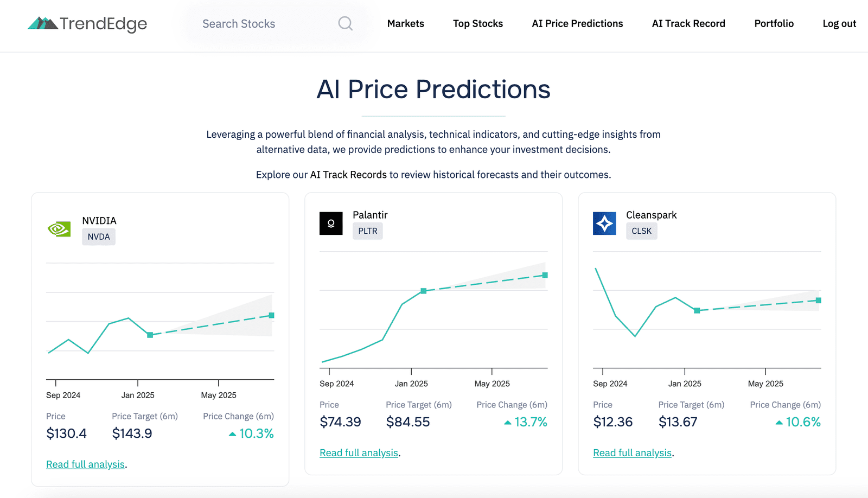Click the TrendEdge logo
Viewport: 868px width, 498px height.
click(87, 23)
